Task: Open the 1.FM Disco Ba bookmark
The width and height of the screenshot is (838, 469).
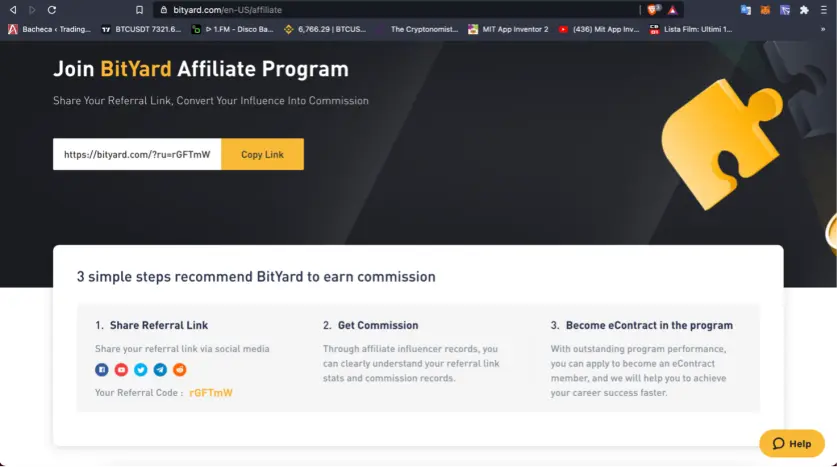Action: coord(232,29)
